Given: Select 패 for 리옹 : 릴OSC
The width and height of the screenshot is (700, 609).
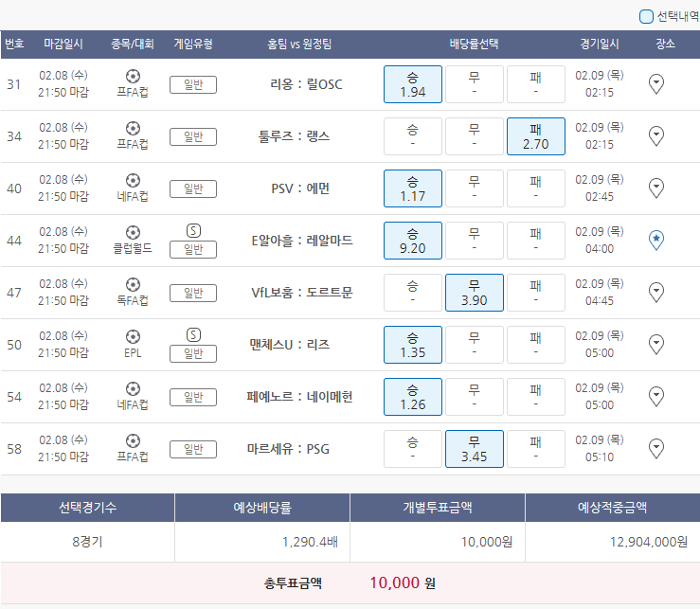Looking at the screenshot, I should pos(536,84).
